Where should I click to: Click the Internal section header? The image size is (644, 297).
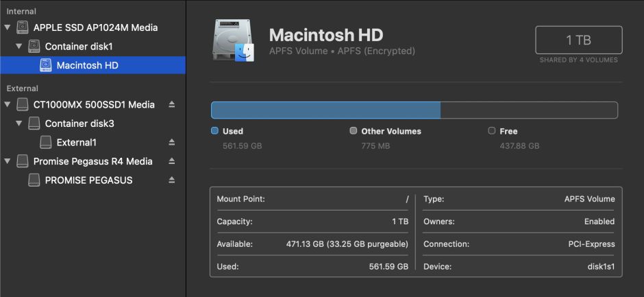point(21,12)
